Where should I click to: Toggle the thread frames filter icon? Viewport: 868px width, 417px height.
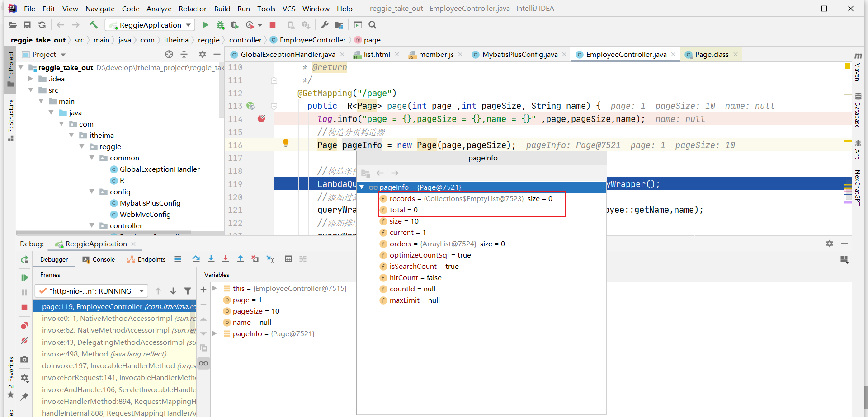(188, 291)
